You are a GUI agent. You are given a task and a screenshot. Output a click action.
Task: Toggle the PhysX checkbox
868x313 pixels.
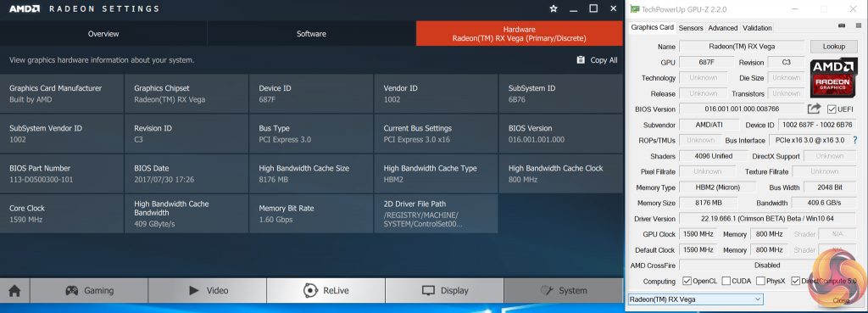click(x=760, y=281)
